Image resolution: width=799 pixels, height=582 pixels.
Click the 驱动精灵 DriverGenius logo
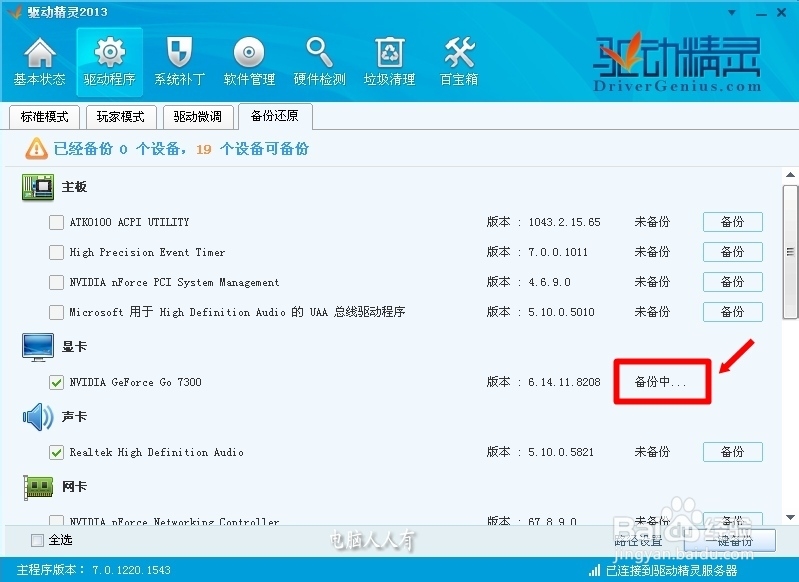point(677,62)
